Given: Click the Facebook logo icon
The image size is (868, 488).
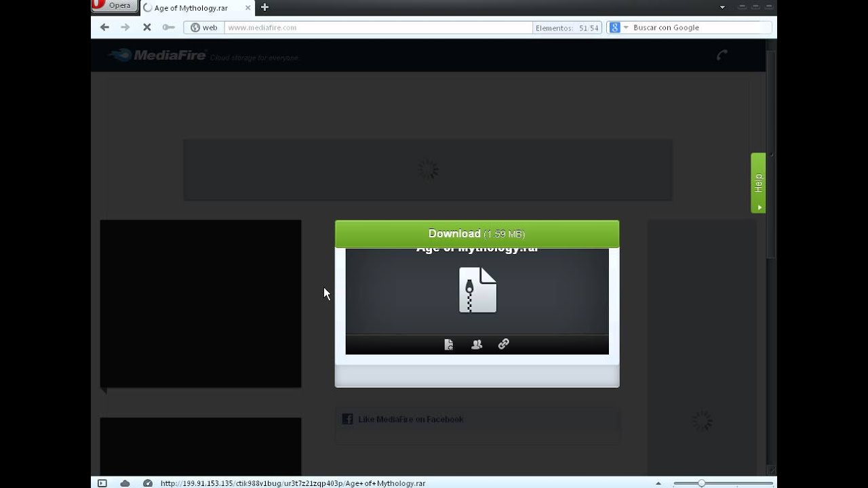Looking at the screenshot, I should tap(347, 419).
